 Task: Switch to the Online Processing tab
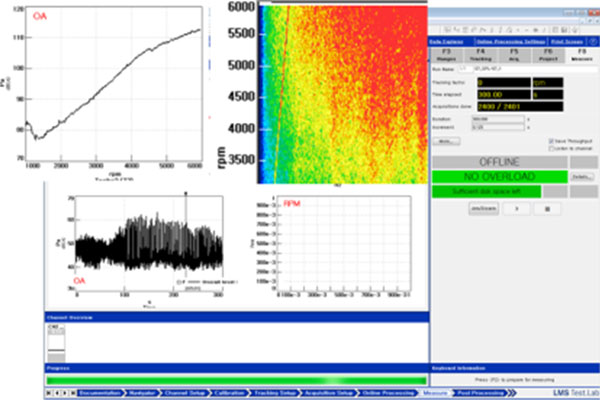pos(388,393)
